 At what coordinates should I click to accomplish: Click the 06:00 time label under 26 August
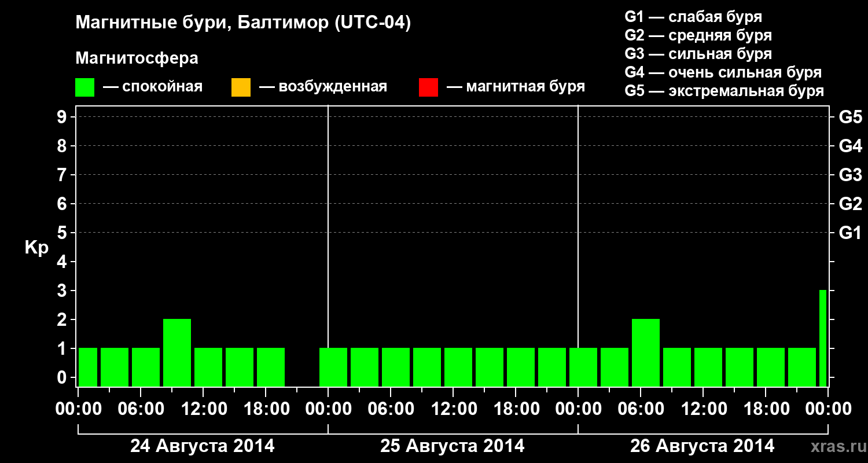coord(641,409)
